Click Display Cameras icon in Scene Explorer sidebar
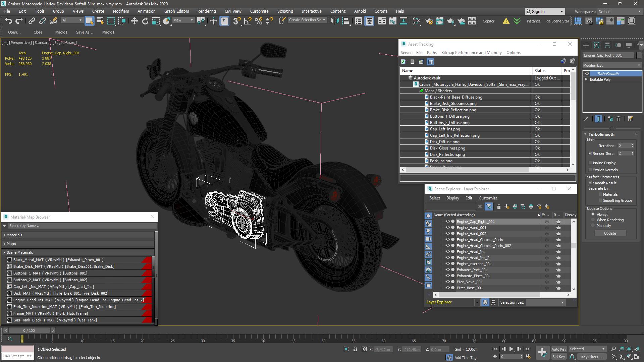The width and height of the screenshot is (644, 362). tap(428, 239)
